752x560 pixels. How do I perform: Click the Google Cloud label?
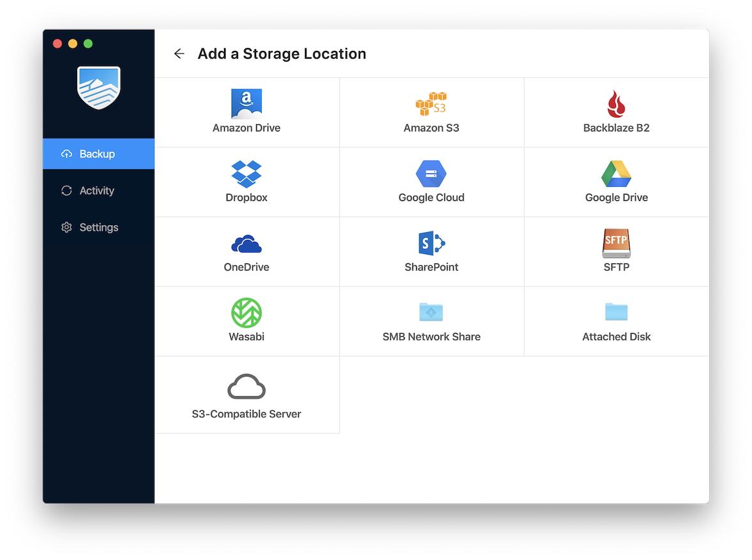(431, 197)
